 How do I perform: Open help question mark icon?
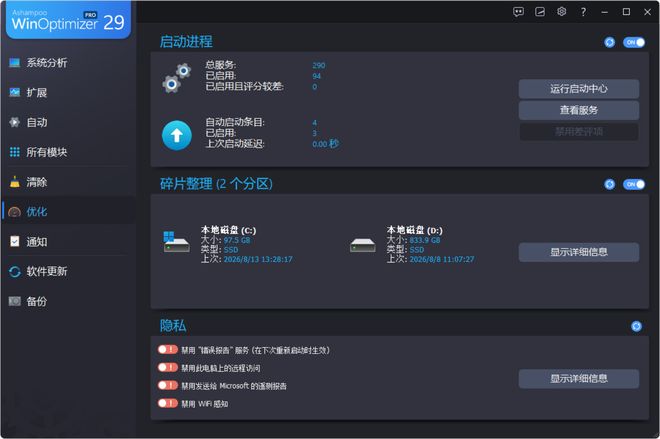[583, 12]
